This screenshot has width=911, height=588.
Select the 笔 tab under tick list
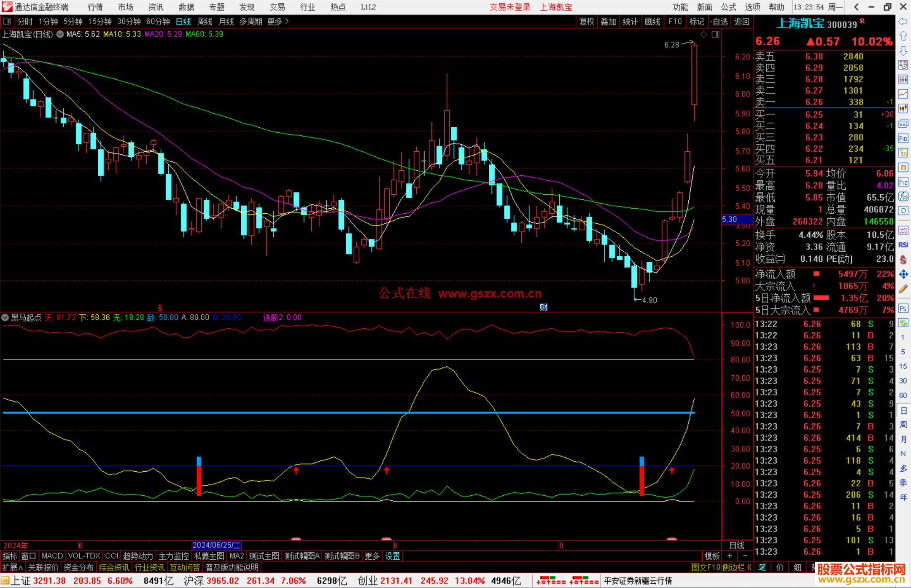click(x=762, y=567)
